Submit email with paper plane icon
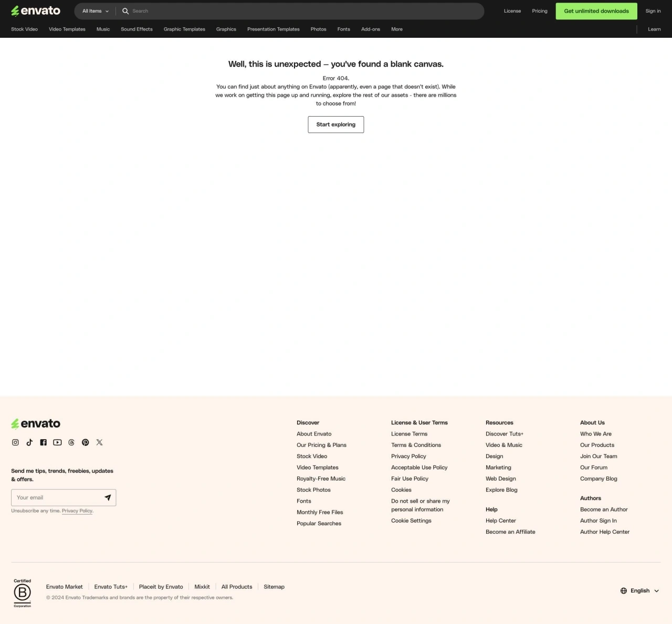This screenshot has width=672, height=624. pyautogui.click(x=108, y=497)
